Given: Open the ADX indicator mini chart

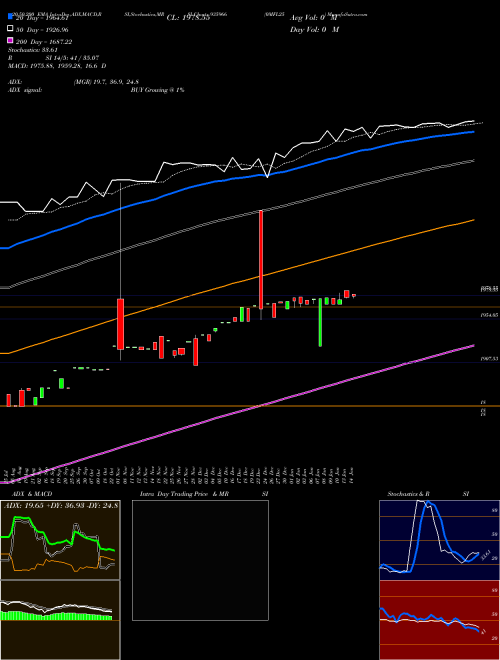Looking at the screenshot, I should click(x=60, y=540).
